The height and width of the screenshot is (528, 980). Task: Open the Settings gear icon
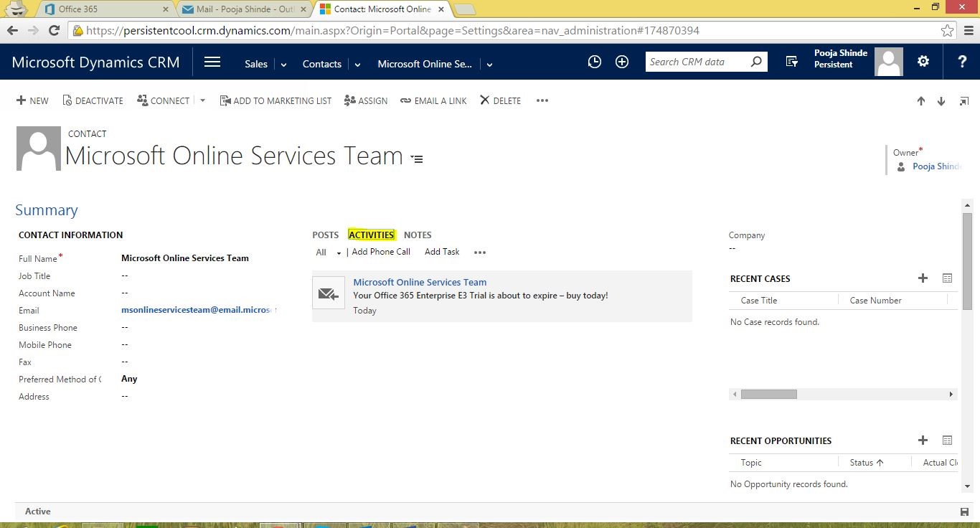pyautogui.click(x=923, y=62)
